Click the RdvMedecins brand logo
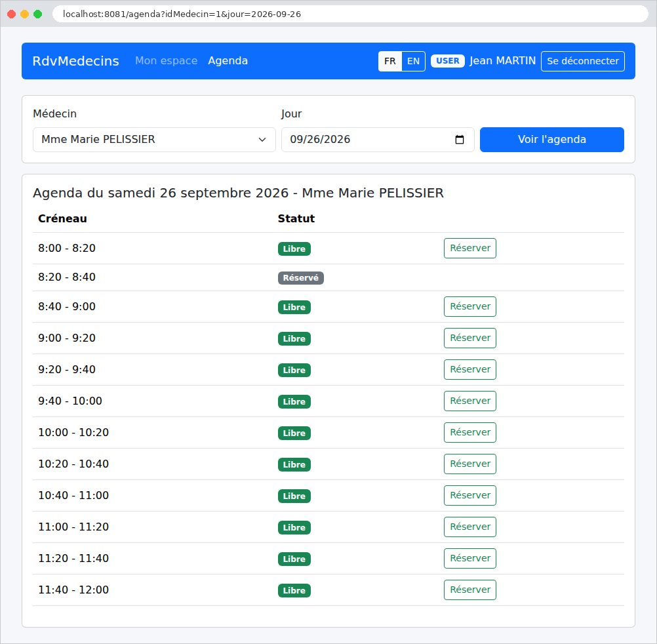657x644 pixels. click(76, 61)
